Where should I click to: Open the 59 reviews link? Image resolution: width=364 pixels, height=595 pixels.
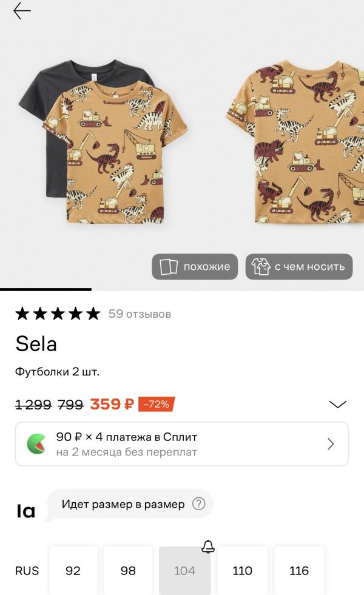coord(140,314)
